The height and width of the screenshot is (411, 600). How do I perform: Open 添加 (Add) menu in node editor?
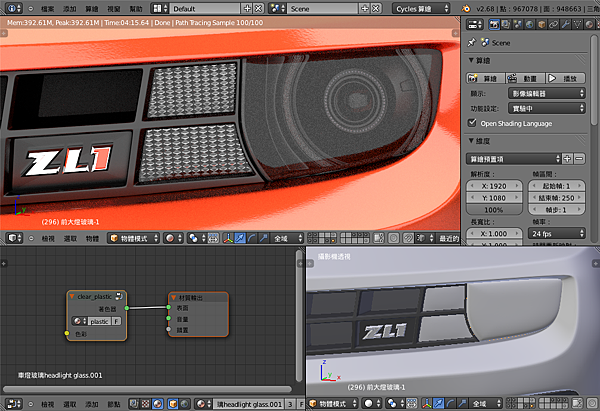92,404
